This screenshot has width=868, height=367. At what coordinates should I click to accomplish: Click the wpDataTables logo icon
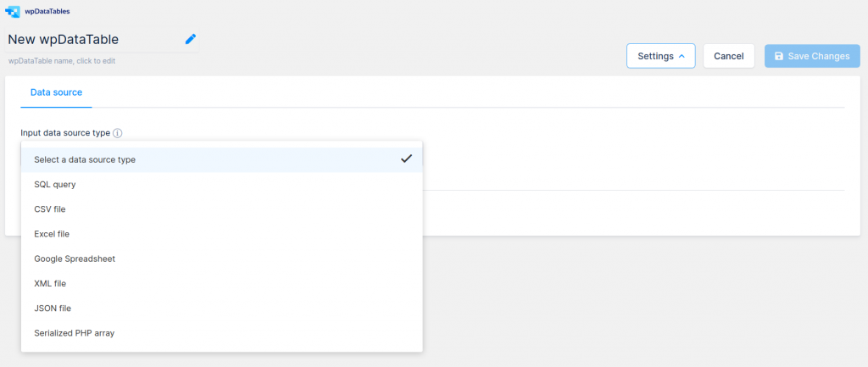(13, 12)
